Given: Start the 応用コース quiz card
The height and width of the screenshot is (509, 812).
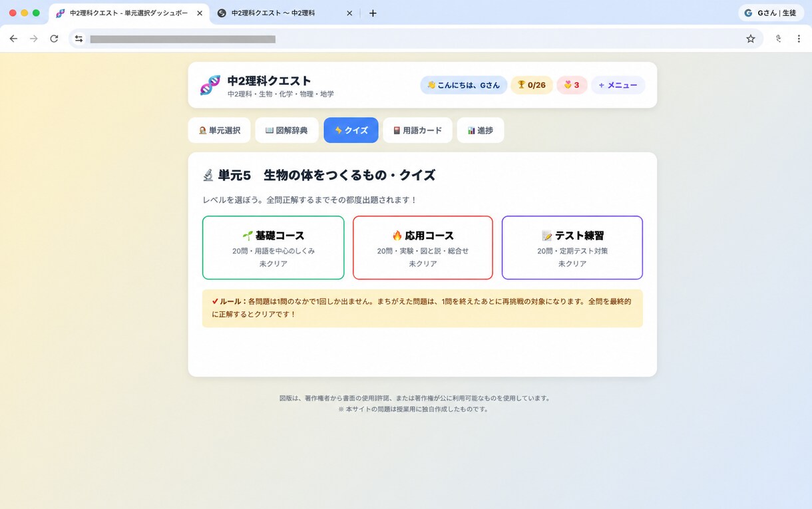Looking at the screenshot, I should point(423,248).
